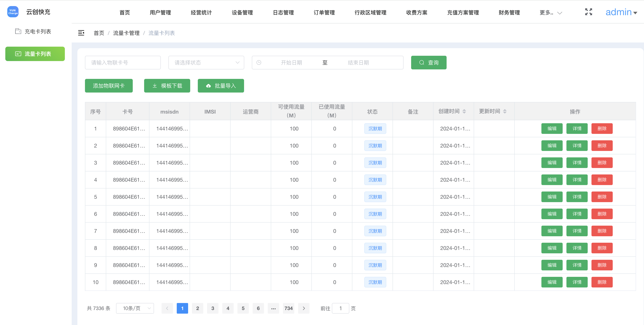The width and height of the screenshot is (644, 325).
Task: Click 删除 in row 8
Action: (x=602, y=248)
